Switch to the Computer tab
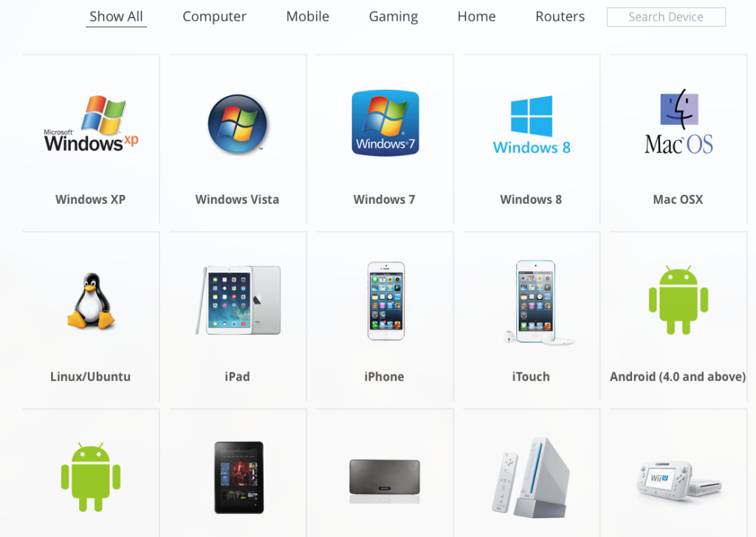Image resolution: width=756 pixels, height=537 pixels. (x=214, y=16)
